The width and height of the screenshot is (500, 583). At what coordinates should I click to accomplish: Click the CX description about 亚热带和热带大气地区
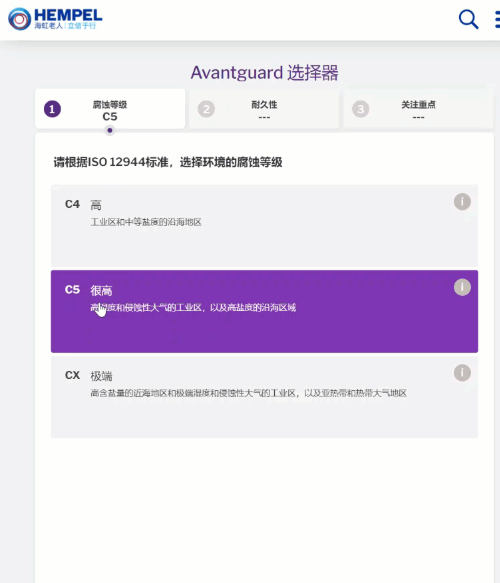pos(248,393)
